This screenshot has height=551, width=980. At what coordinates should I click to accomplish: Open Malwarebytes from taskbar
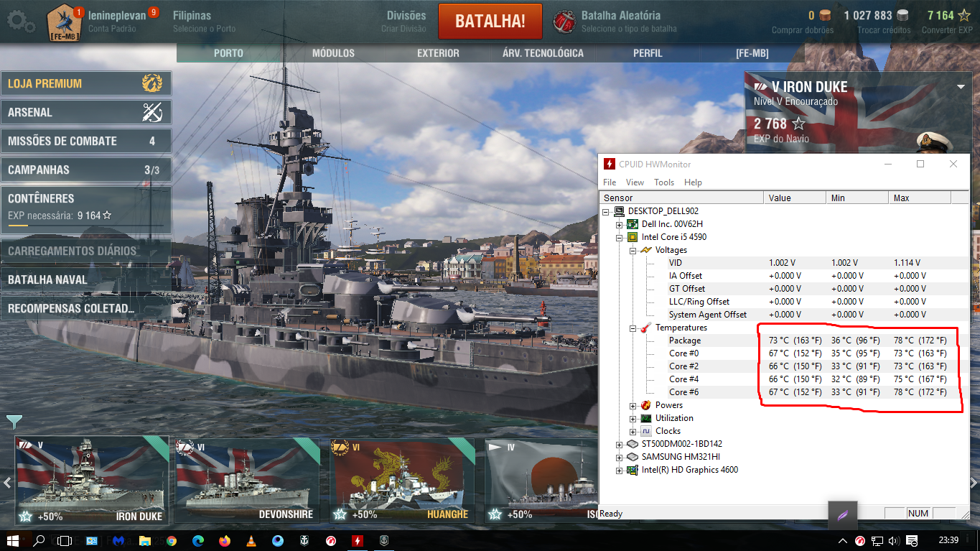(x=118, y=540)
